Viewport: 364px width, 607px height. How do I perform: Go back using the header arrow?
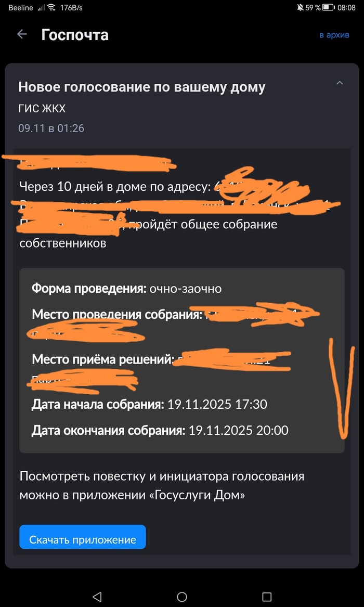tap(22, 34)
